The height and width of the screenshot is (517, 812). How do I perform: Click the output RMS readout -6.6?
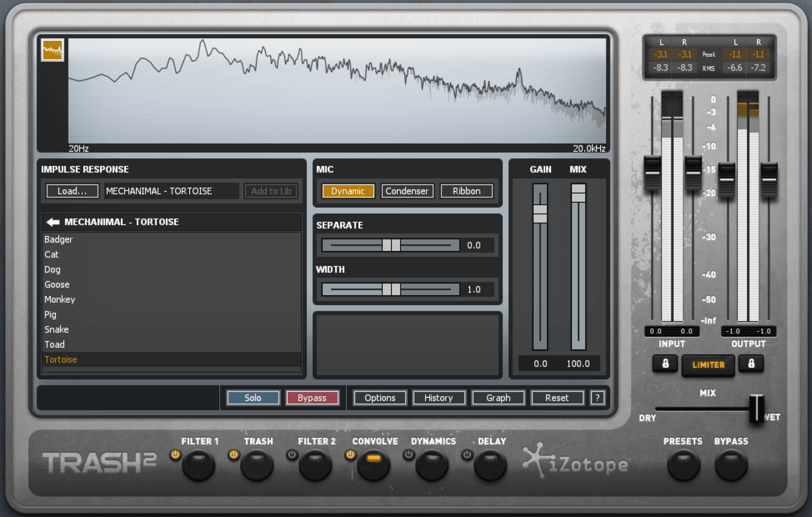point(734,68)
